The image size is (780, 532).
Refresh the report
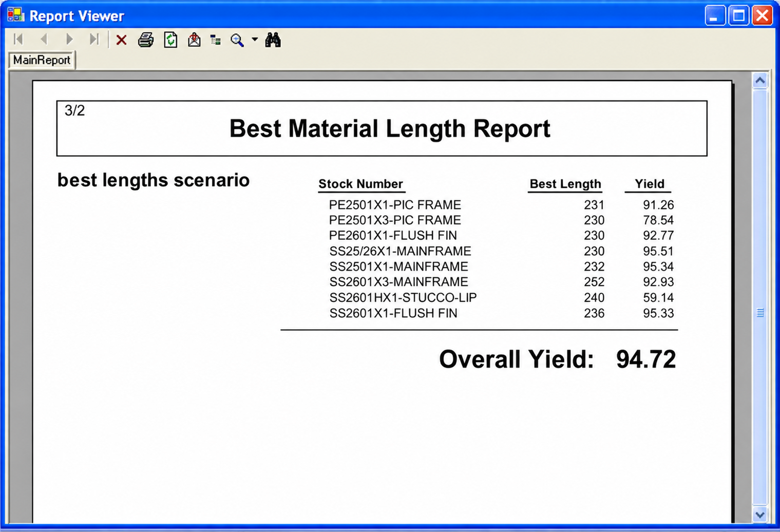(170, 40)
